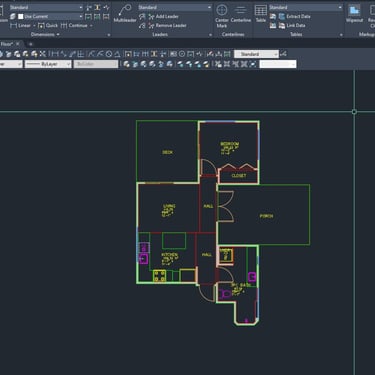Switch to the Floor drawing tab
This screenshot has width=375, height=375.
7,44
